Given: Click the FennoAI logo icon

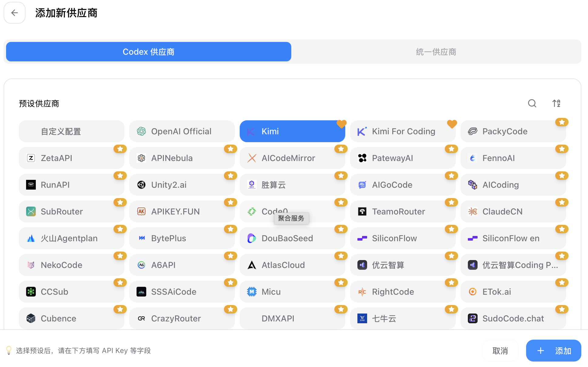Looking at the screenshot, I should [473, 158].
